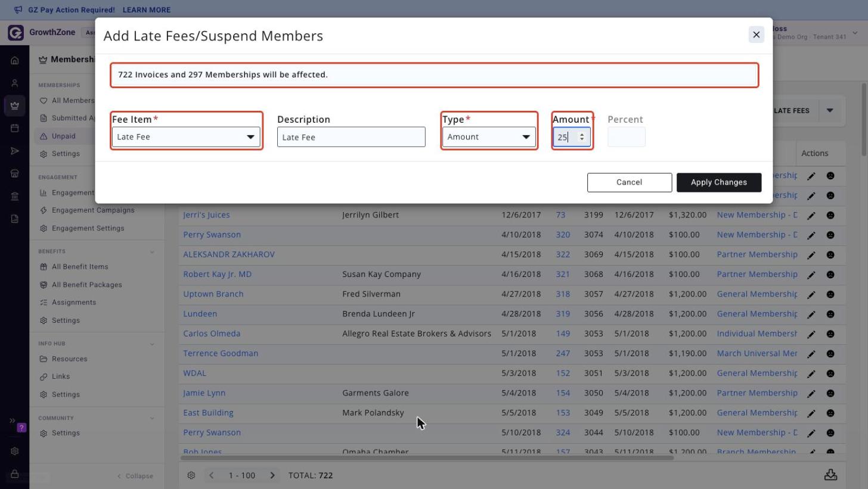The width and height of the screenshot is (868, 489).
Task: Edit pencil icon in Jamie Lynn row
Action: [x=811, y=393]
